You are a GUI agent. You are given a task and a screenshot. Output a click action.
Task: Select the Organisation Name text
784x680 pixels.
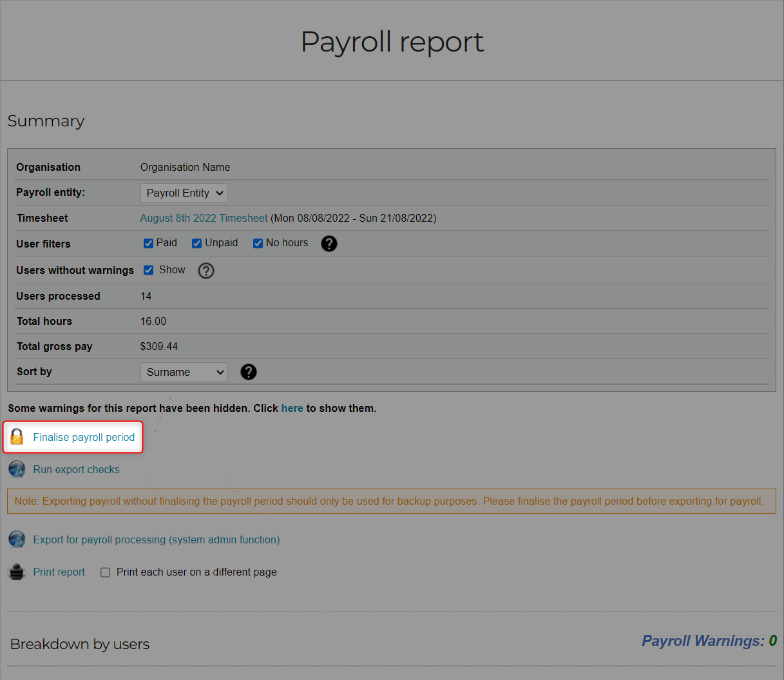185,167
